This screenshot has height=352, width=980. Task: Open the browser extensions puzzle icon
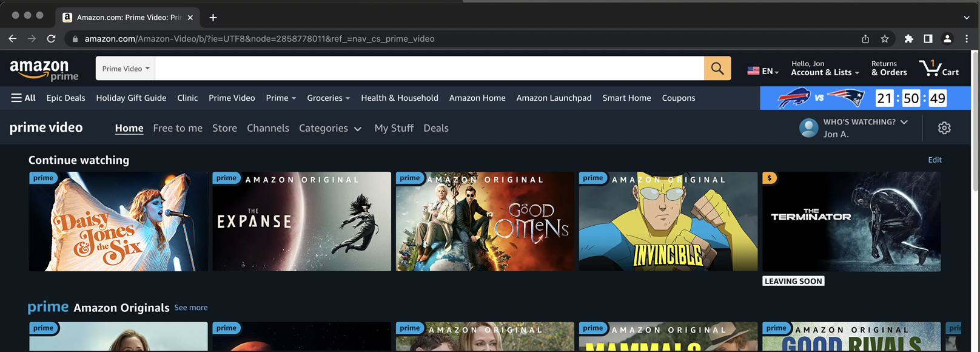[x=908, y=39]
